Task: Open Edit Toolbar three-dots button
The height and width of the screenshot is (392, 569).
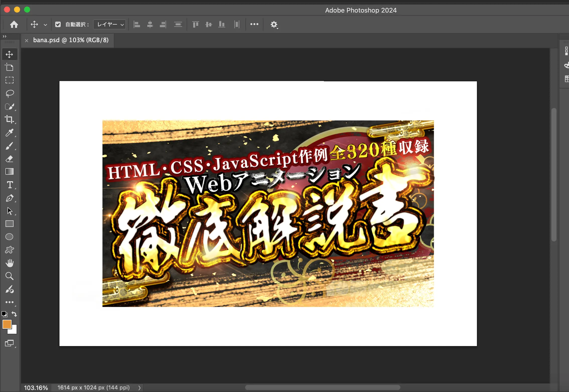Action: (10, 302)
